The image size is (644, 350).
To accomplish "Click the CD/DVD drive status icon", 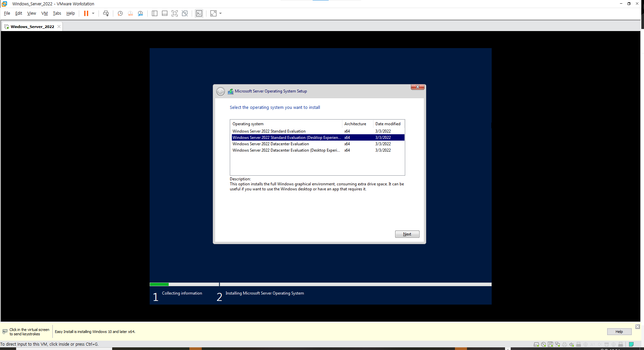I will click(543, 344).
